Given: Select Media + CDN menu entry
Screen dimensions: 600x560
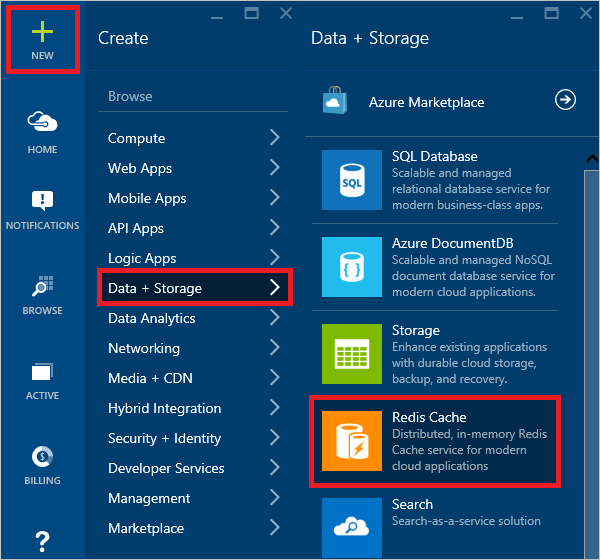Looking at the screenshot, I should tap(150, 378).
